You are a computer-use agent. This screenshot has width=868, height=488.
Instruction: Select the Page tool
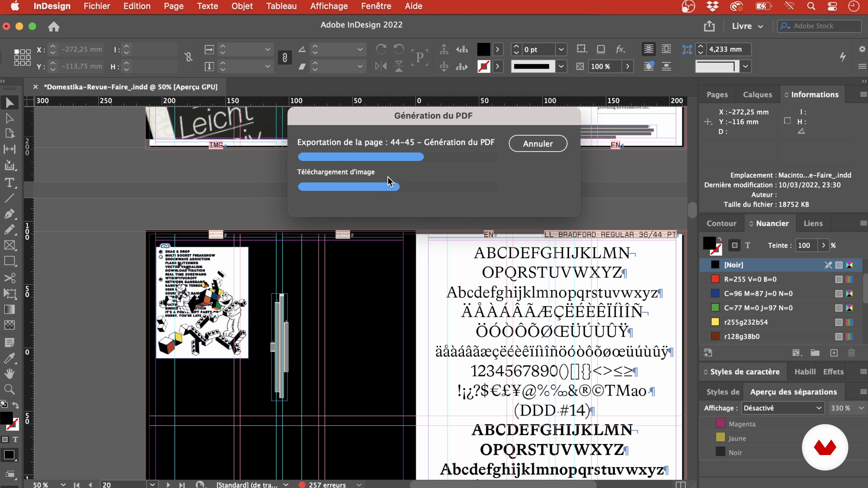pyautogui.click(x=9, y=134)
